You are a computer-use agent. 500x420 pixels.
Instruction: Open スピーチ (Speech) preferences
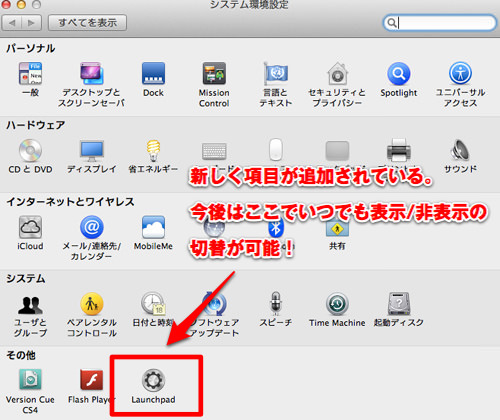click(x=276, y=304)
